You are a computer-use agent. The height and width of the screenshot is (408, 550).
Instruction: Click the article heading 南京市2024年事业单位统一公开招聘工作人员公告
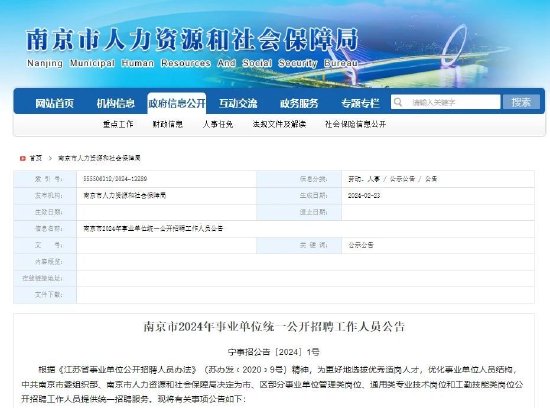tap(274, 327)
